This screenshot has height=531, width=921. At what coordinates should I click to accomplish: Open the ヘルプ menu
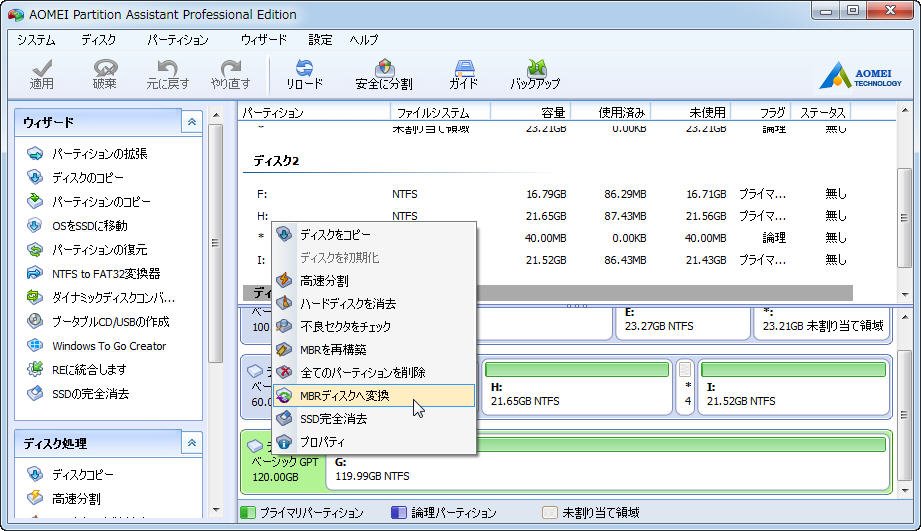364,40
